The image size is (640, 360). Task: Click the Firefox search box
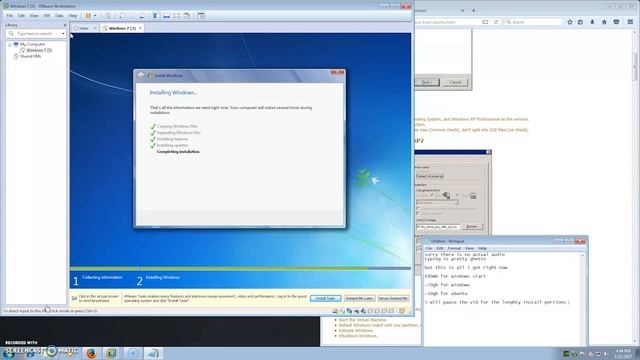(533, 22)
